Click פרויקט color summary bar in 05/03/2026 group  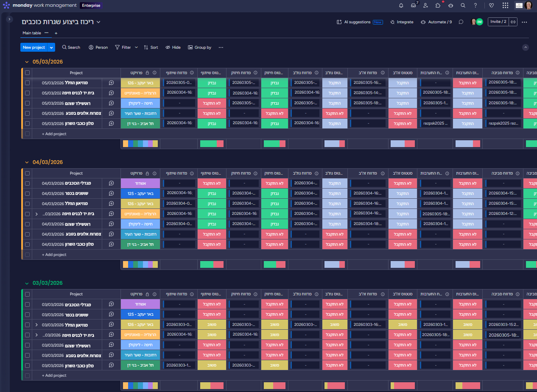(140, 144)
